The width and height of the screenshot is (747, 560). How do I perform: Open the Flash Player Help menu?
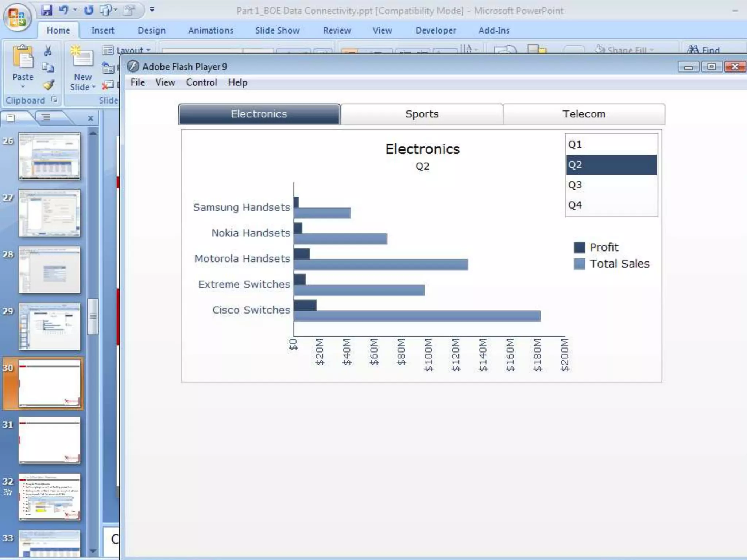click(237, 82)
